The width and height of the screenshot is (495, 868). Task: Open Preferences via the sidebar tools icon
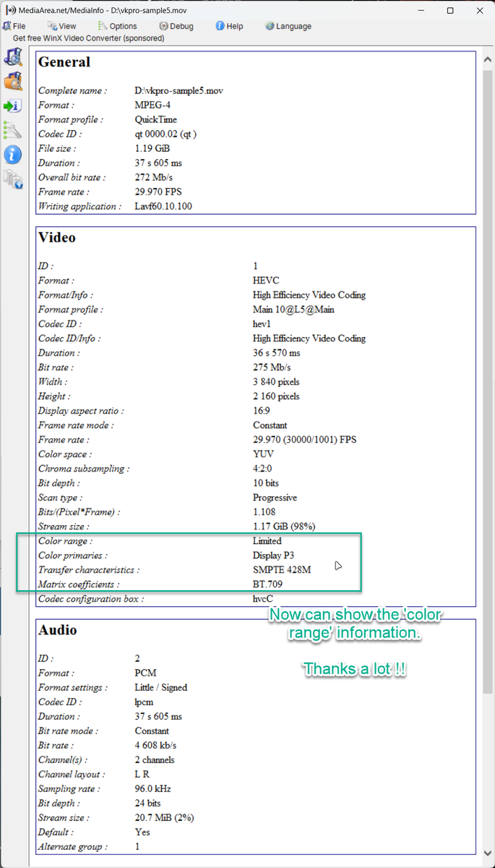pyautogui.click(x=13, y=130)
